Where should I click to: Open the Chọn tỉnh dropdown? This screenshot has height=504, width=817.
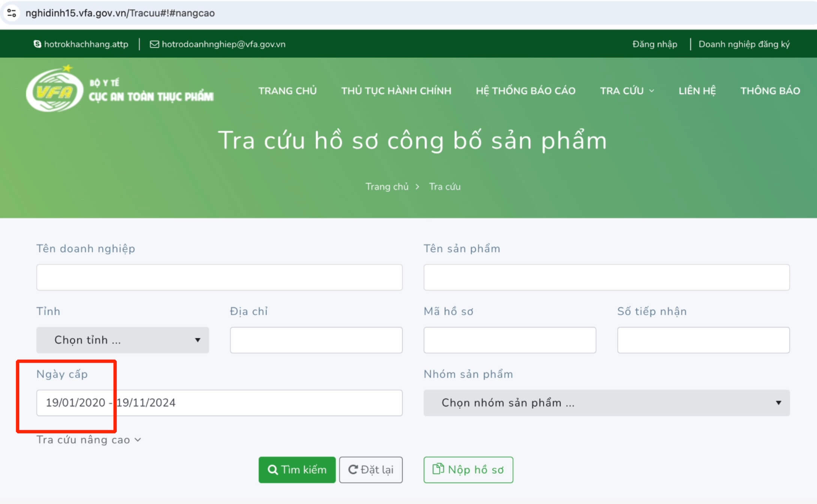(x=123, y=340)
